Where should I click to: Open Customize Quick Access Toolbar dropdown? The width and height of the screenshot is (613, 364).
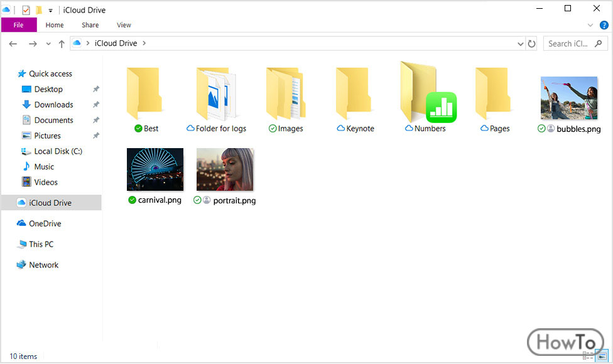(x=50, y=11)
